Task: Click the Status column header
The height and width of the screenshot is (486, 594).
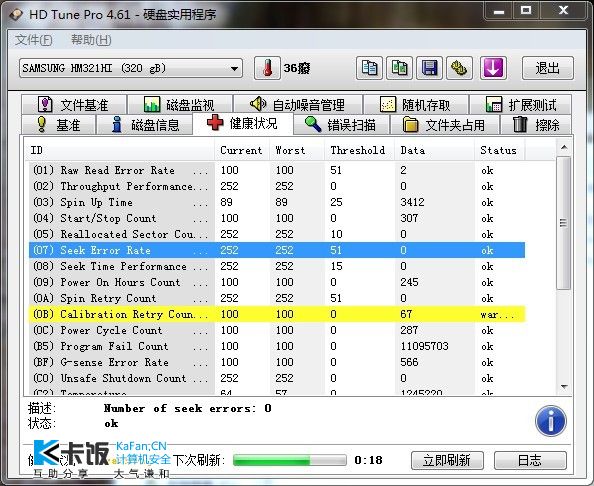Action: coord(499,150)
